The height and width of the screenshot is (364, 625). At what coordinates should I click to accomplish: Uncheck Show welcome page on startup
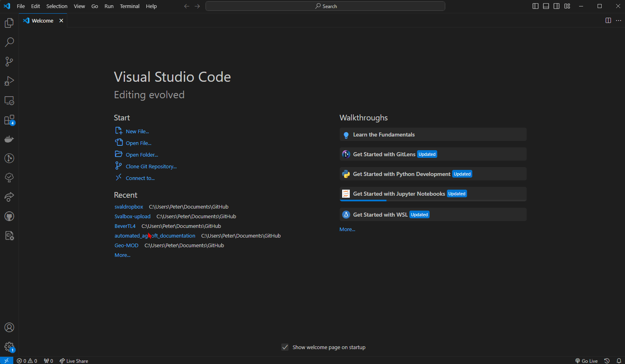(285, 347)
